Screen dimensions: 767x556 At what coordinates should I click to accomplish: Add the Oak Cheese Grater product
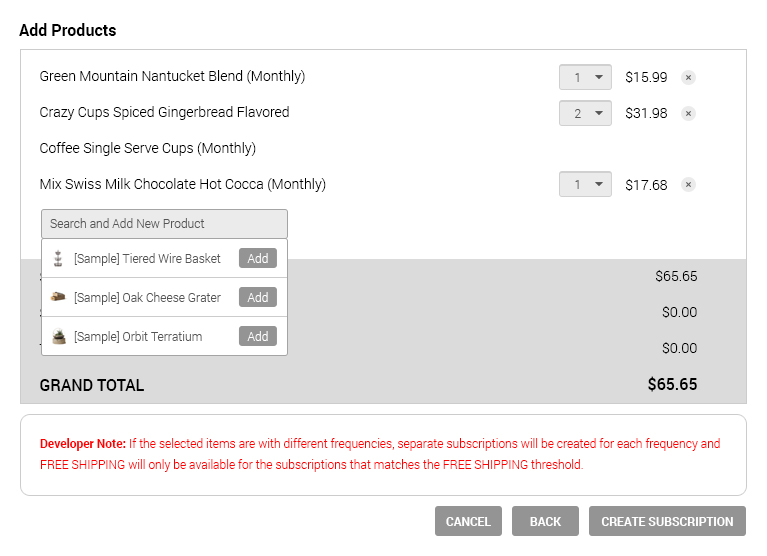(258, 297)
